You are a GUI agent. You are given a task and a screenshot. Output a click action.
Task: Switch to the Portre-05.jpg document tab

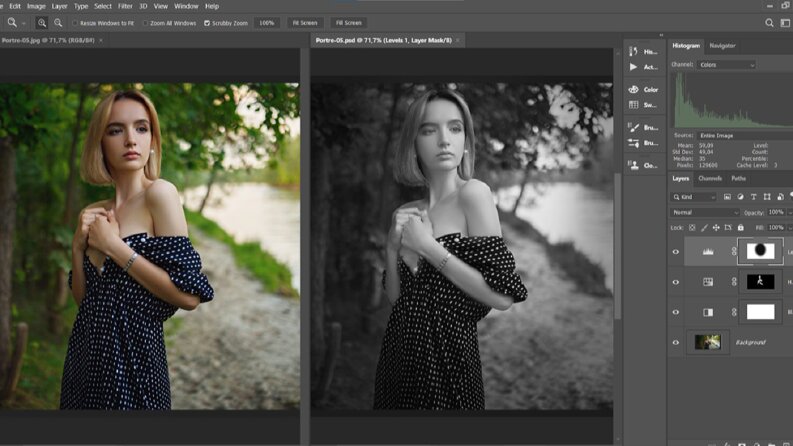(x=48, y=40)
